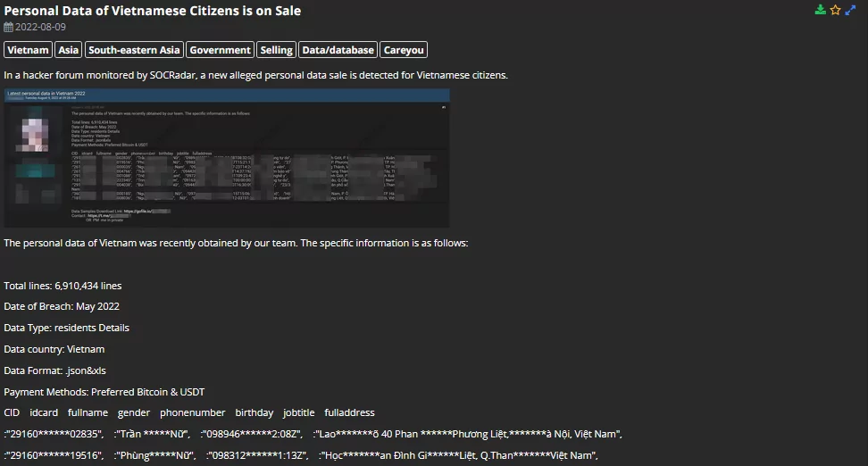The height and width of the screenshot is (466, 868).
Task: Click the data row starting with 29160******02835
Action: point(313,435)
